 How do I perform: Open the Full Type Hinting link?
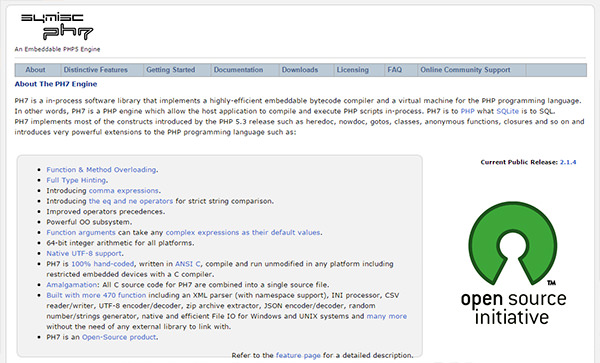[x=76, y=180]
